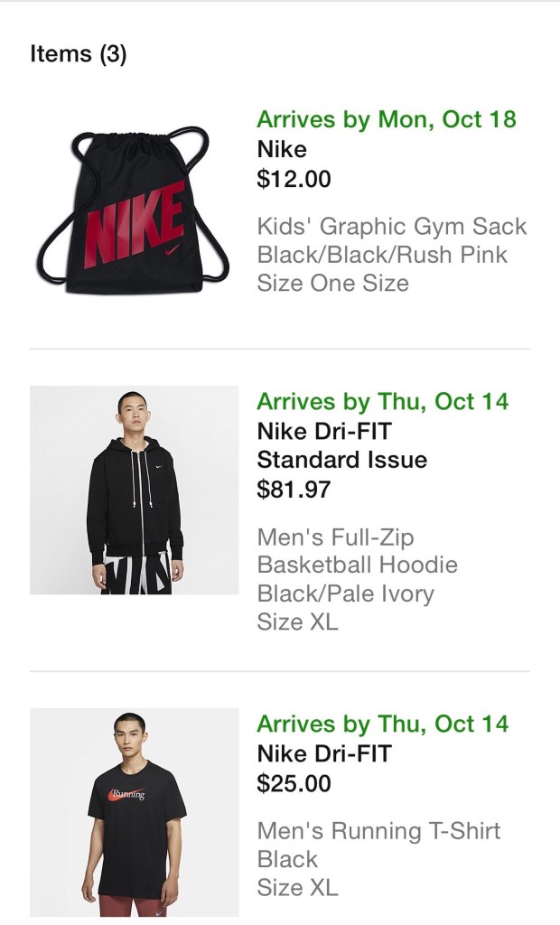The image size is (560, 925).
Task: Select the black running T-shirt photo
Action: pos(134,812)
